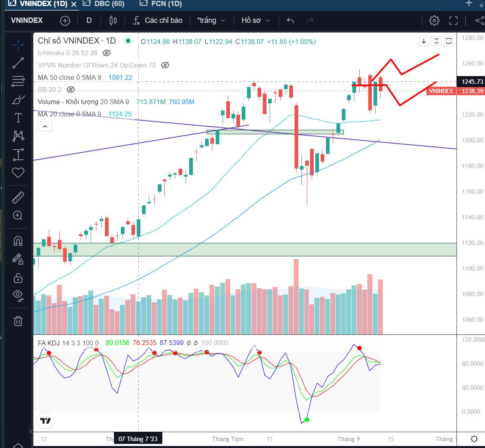Collapse the main chart pane

[436, 41]
